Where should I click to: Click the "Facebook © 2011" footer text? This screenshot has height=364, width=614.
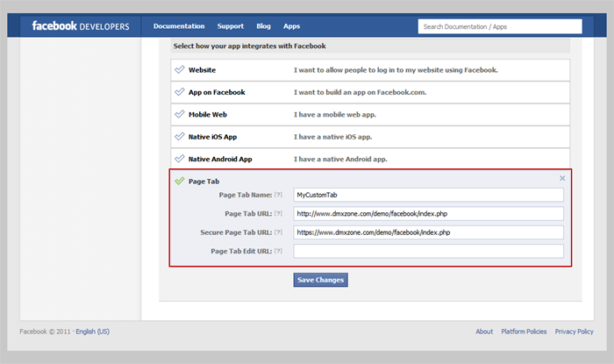tap(45, 332)
